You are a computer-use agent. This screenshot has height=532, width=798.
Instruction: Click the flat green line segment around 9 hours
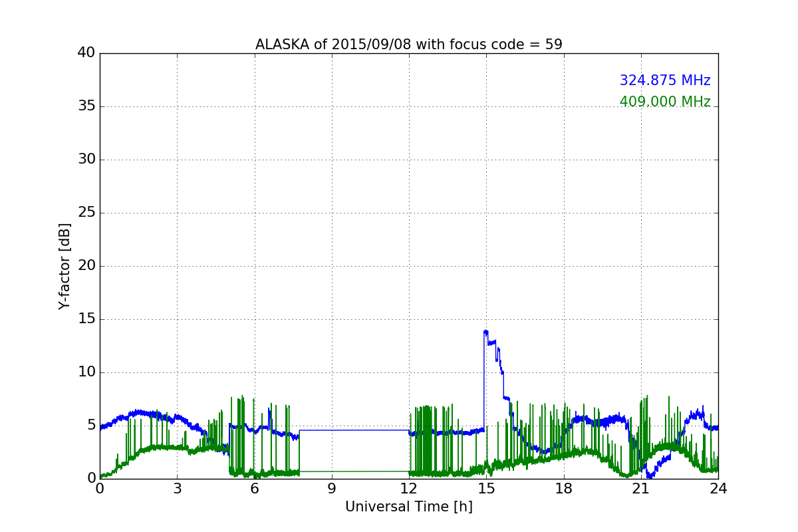tap(354, 471)
